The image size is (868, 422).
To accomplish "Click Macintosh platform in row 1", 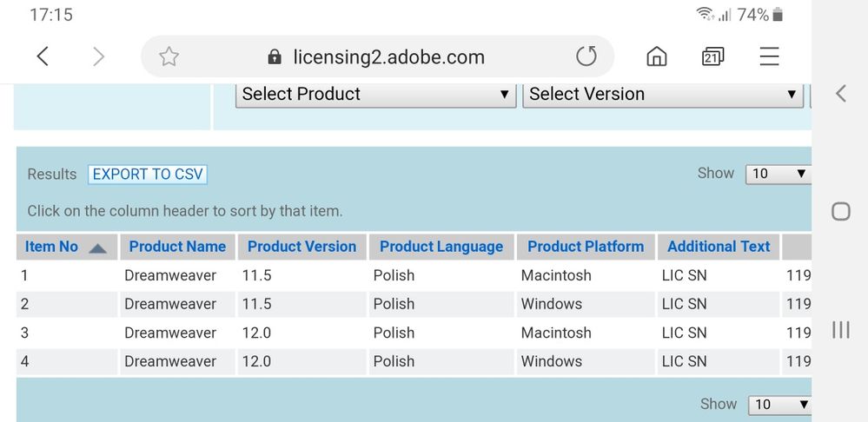I will (x=556, y=275).
